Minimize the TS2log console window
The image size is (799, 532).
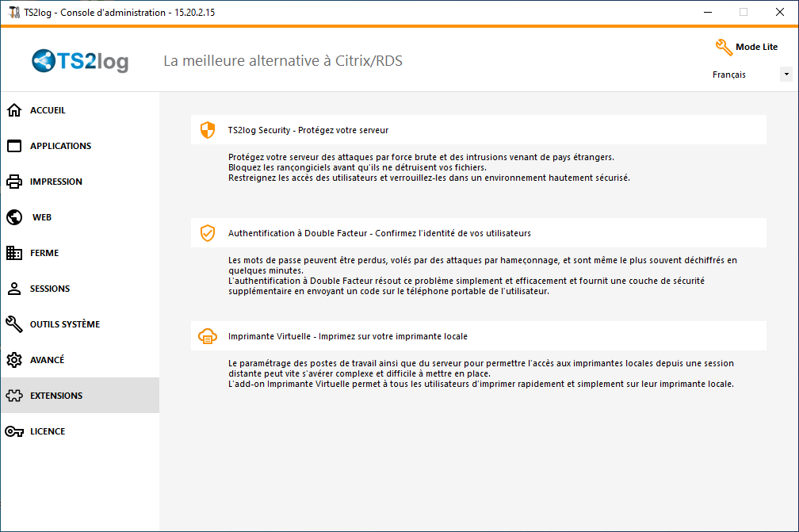tap(708, 12)
